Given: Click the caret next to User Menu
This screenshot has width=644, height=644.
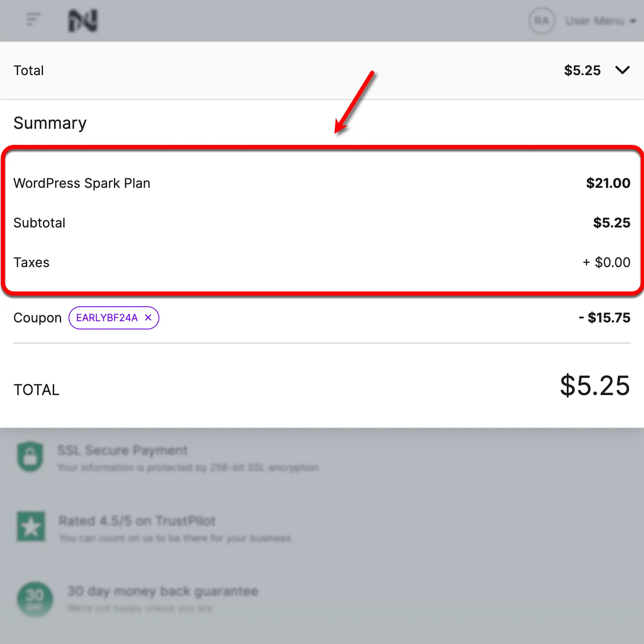Looking at the screenshot, I should coord(634,21).
